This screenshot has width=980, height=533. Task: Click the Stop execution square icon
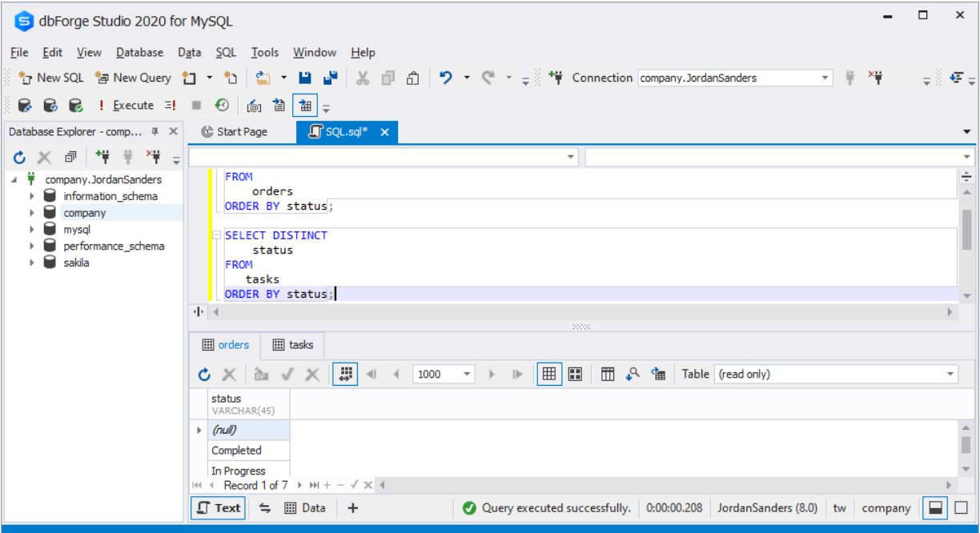(196, 105)
